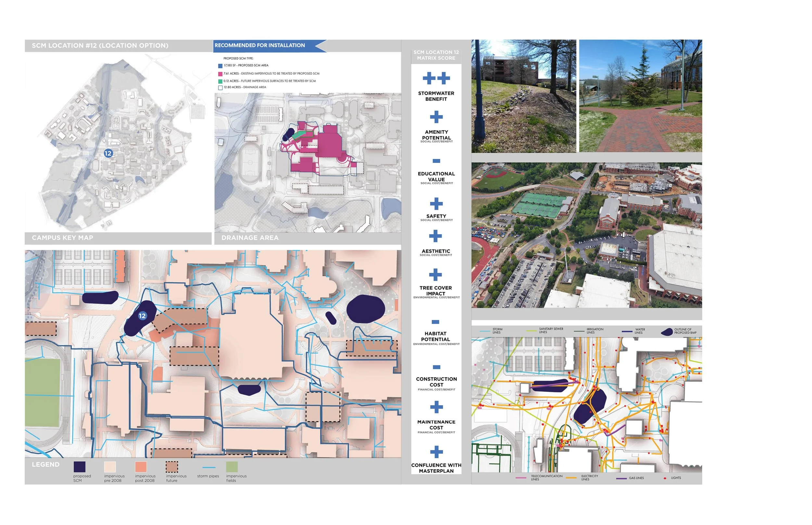The height and width of the screenshot is (525, 812).
Task: Click the brick pathway photo
Action: tap(640, 96)
